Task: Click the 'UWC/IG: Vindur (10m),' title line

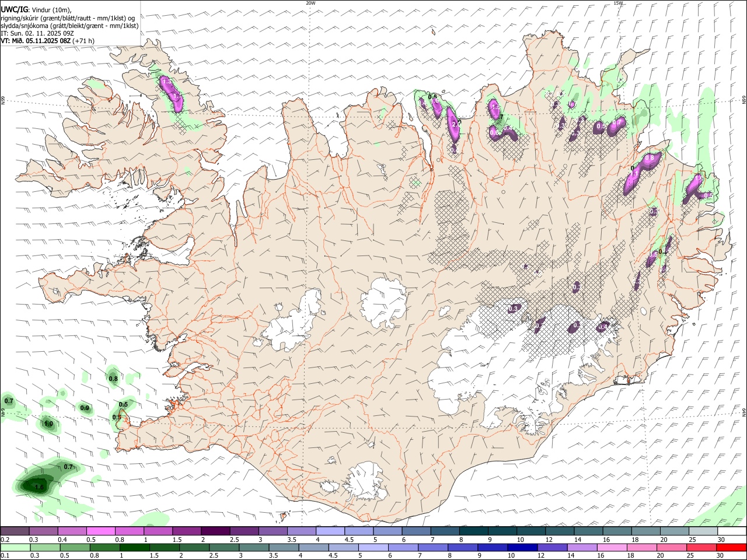Action: coord(36,10)
